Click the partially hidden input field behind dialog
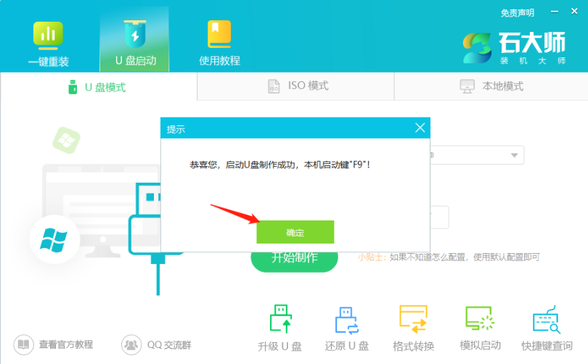Image resolution: width=588 pixels, height=364 pixels. [x=440, y=217]
